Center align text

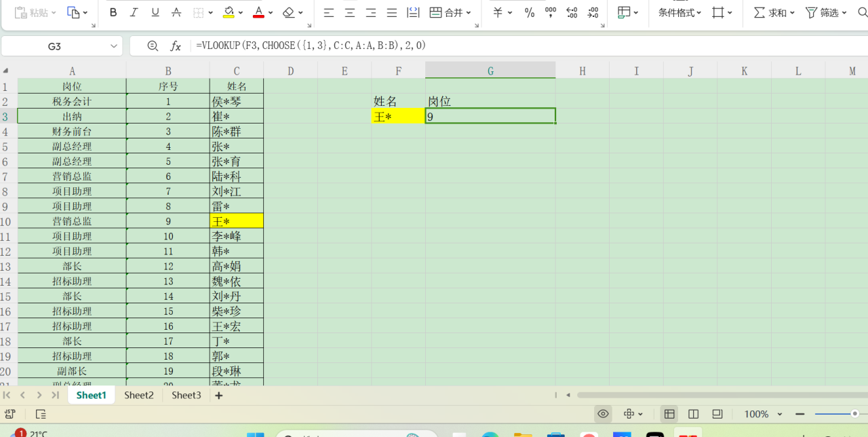pos(350,12)
